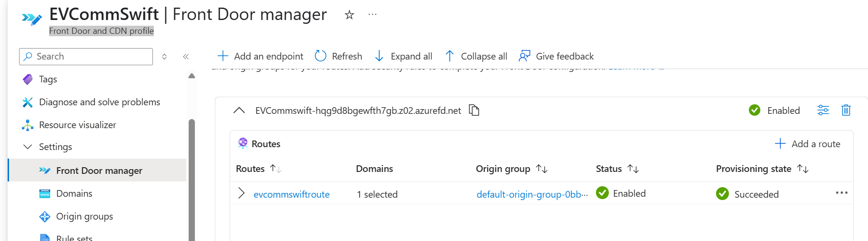The image size is (868, 241).
Task: Click the Front Door profile icon by the title
Action: pos(31,19)
